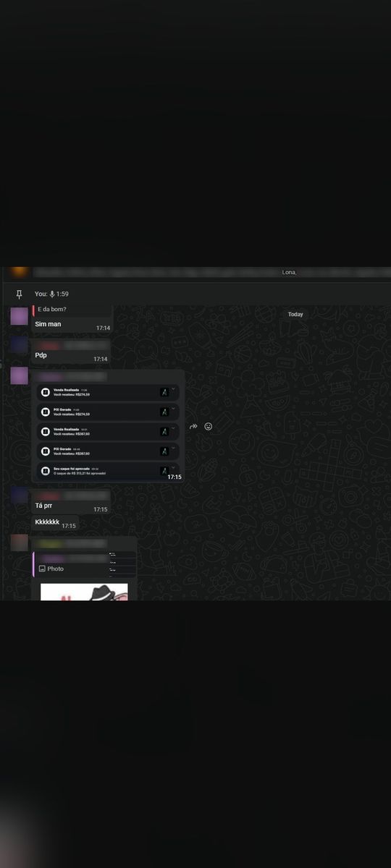The image size is (391, 868).
Task: Click the "Today" date chip
Action: pyautogui.click(x=295, y=315)
